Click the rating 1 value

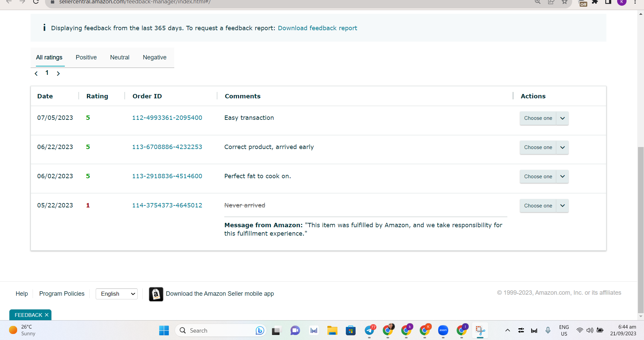pyautogui.click(x=88, y=205)
